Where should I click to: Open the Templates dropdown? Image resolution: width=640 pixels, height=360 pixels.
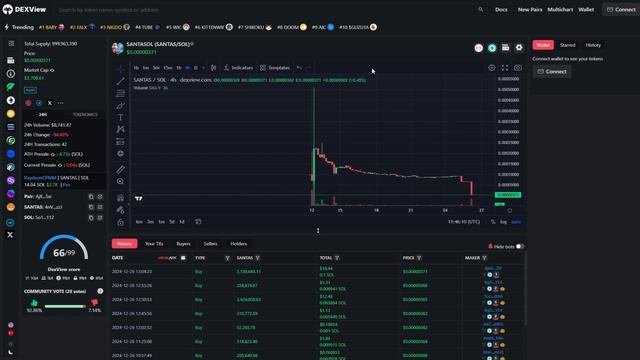pyautogui.click(x=275, y=68)
